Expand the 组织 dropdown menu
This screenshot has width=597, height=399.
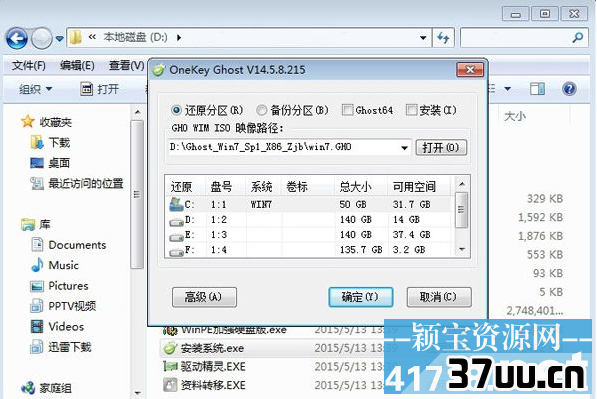point(35,89)
